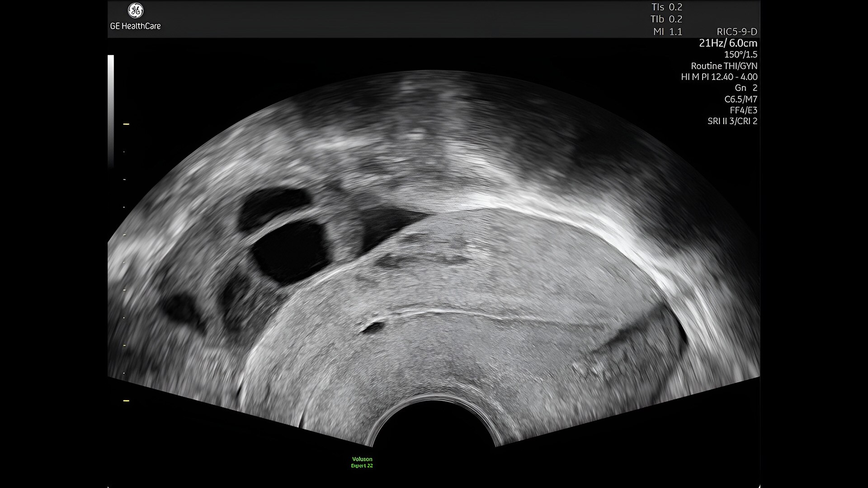Screen dimensions: 868x488
Task: Select the TIs 0.2 thermal index readout
Action: (666, 7)
